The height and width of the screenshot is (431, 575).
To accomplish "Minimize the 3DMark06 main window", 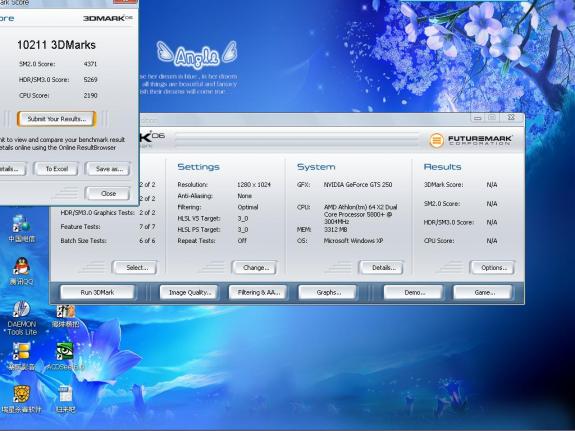I will coord(477,118).
